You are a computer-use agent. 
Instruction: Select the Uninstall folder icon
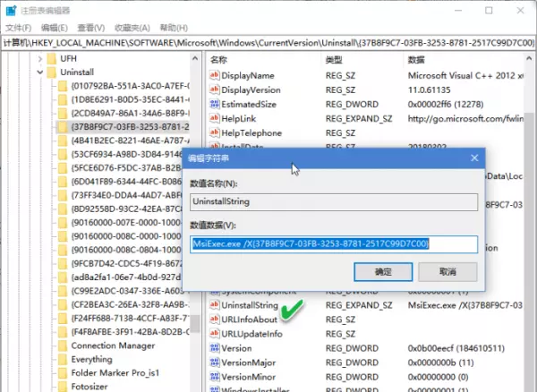pyautogui.click(x=51, y=72)
